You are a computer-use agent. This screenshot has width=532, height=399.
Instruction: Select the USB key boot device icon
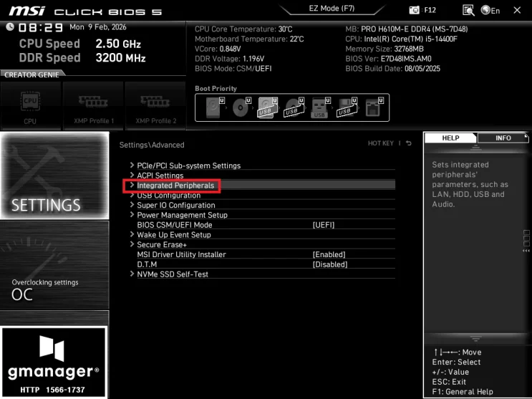[320, 107]
